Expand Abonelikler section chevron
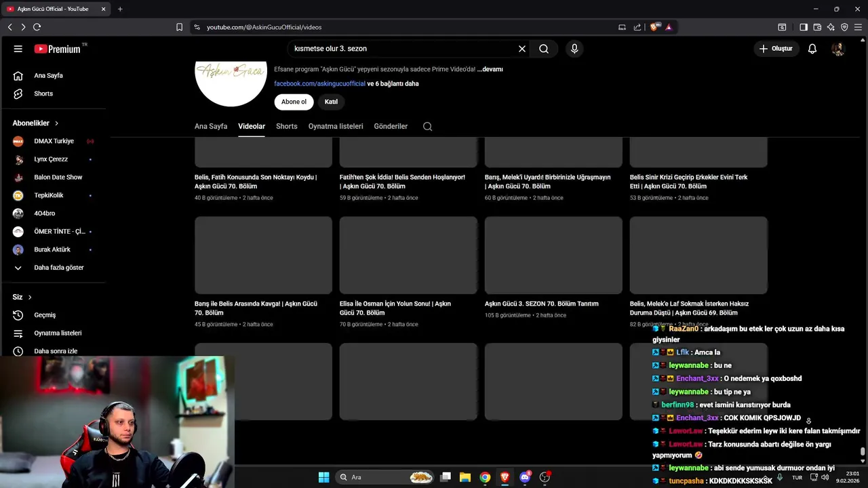Screen dimensions: 868x488 point(56,123)
